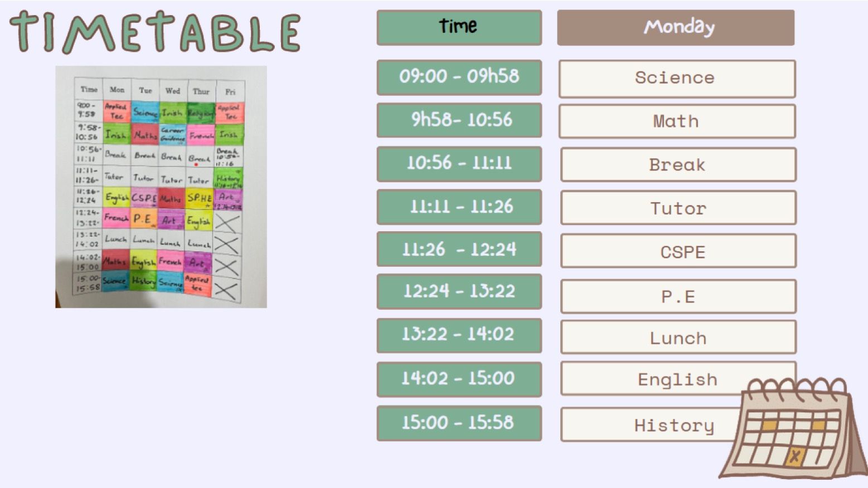Click the 09:00 - 09h58 time slot
The height and width of the screenshot is (488, 868).
pyautogui.click(x=459, y=77)
